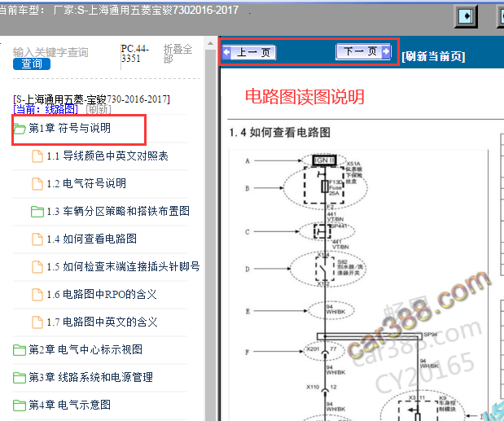This screenshot has height=421, width=504.
Task: Click the left arrow icon on 上一页
Action: point(226,52)
